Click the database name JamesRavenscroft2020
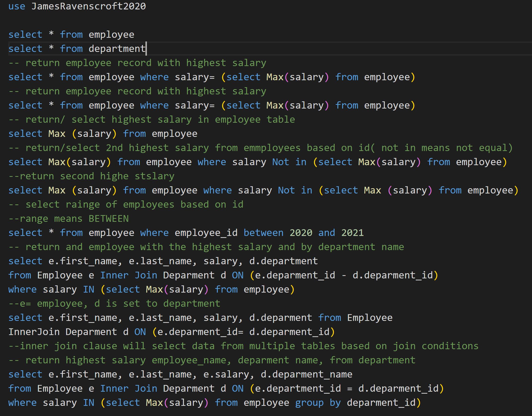The image size is (532, 416). pos(89,6)
